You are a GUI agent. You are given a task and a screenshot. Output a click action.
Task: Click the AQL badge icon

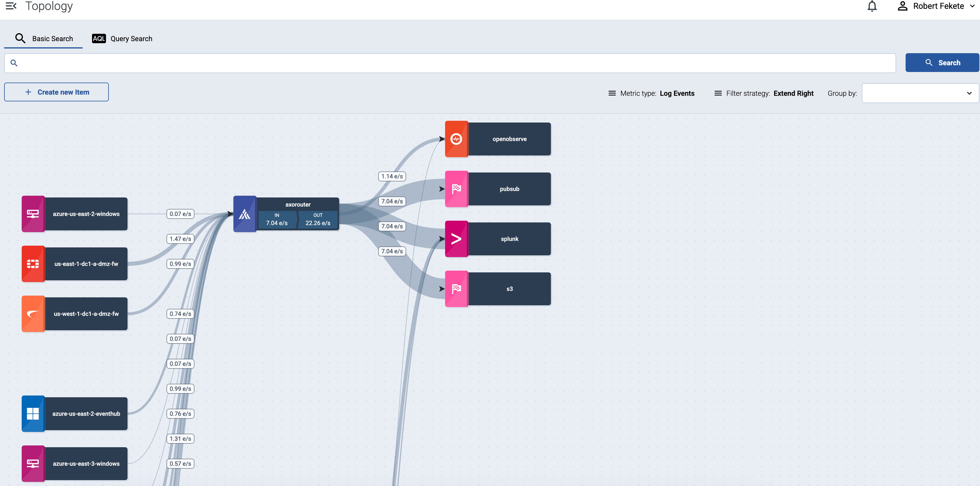tap(99, 38)
